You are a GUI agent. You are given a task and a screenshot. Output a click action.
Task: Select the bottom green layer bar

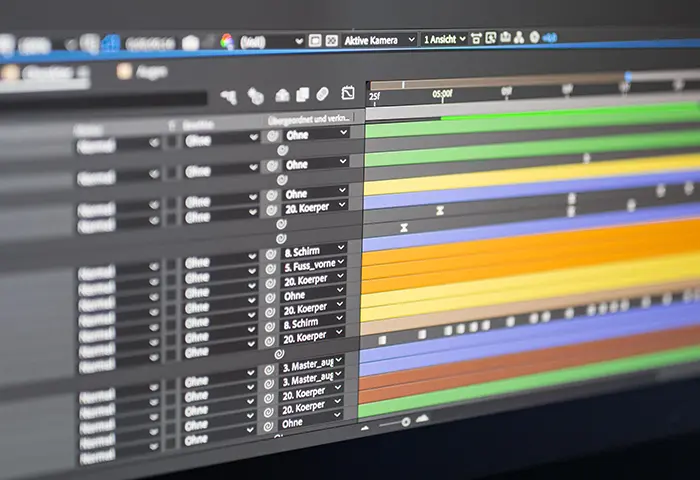[529, 385]
